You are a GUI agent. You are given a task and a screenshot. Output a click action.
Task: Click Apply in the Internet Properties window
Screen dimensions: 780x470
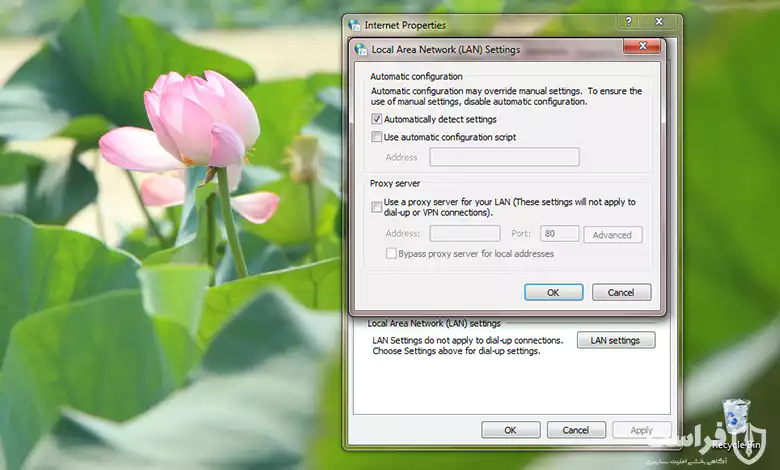642,430
